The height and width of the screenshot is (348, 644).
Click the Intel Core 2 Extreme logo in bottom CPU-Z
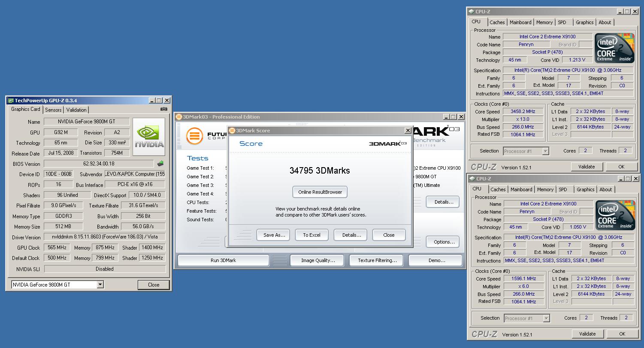point(615,215)
